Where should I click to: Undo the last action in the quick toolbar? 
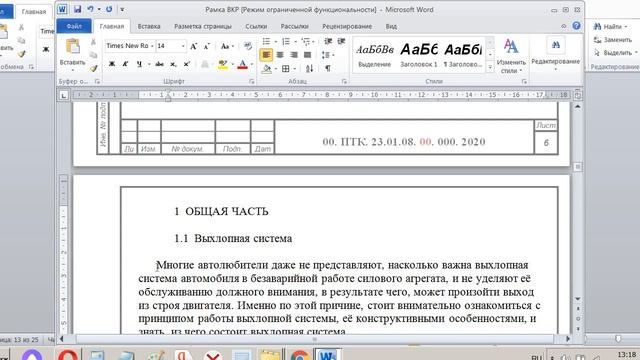pyautogui.click(x=90, y=9)
